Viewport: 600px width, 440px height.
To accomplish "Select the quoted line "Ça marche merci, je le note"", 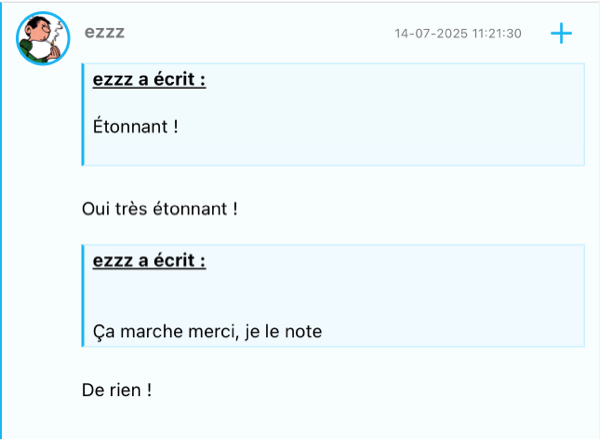I will tap(207, 331).
